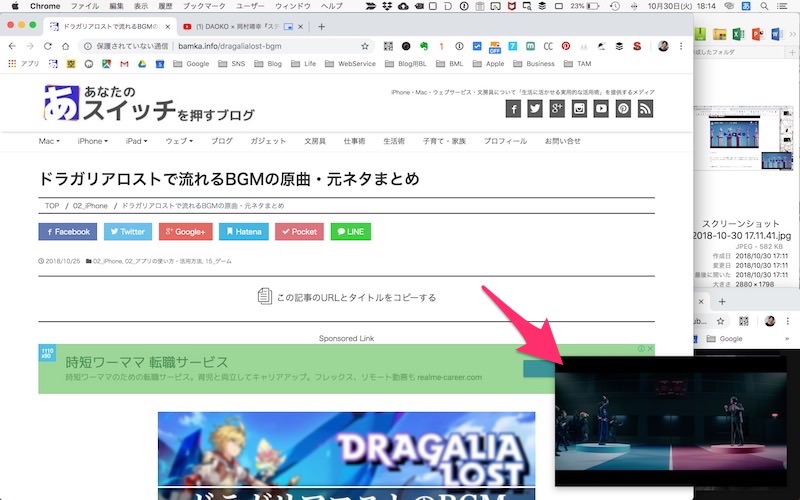Image resolution: width=800 pixels, height=500 pixels.
Task: Expand the ウェブ navigation dropdown
Action: [179, 141]
